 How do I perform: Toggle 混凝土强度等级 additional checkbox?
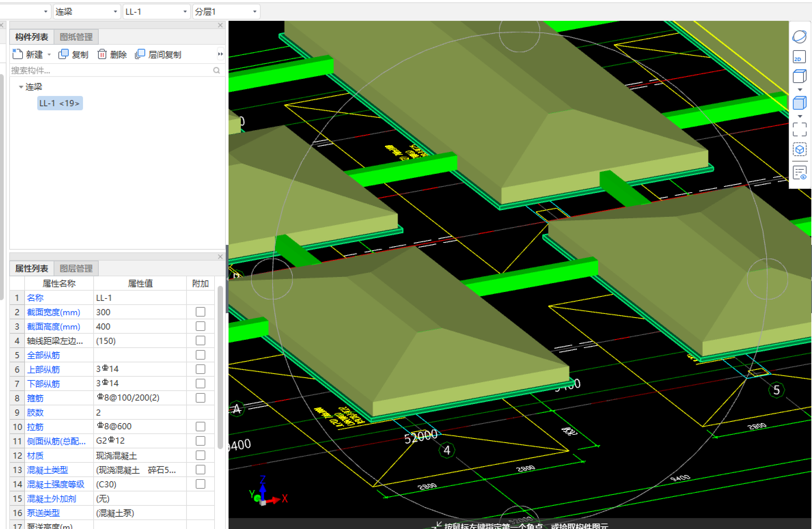201,484
